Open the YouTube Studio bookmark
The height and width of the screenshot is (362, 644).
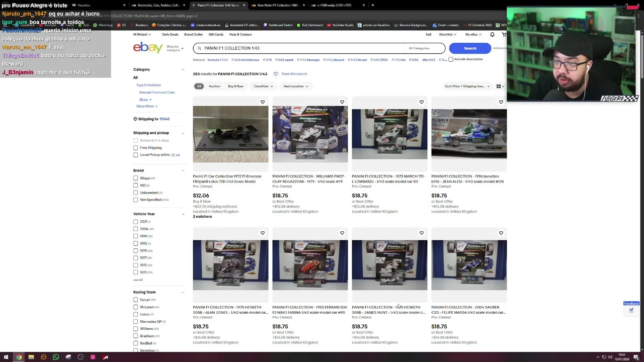point(340,25)
